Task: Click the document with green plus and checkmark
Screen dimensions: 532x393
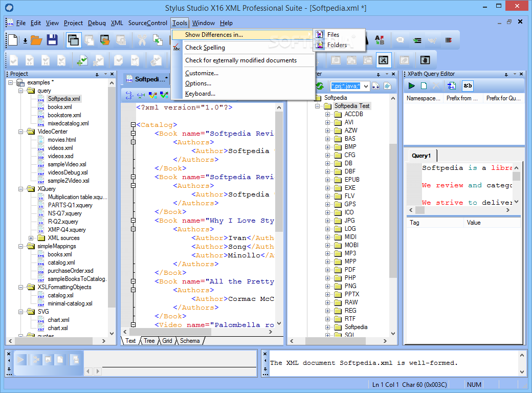Action: pyautogui.click(x=82, y=60)
